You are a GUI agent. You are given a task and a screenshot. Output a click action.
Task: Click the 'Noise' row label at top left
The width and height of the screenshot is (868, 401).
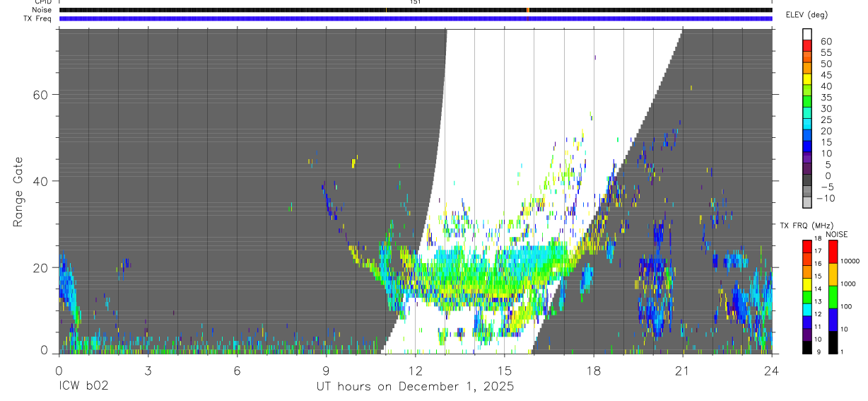[42, 10]
